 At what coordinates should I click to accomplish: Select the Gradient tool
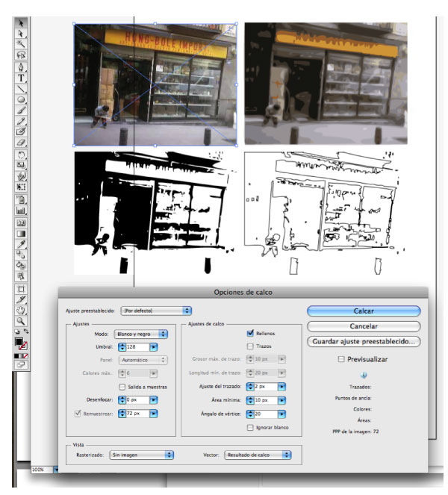click(21, 234)
